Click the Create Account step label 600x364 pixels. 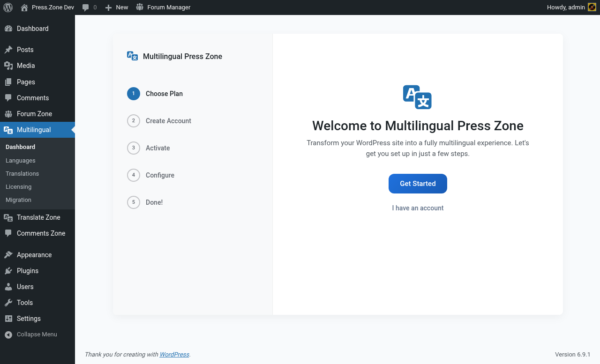tap(168, 121)
